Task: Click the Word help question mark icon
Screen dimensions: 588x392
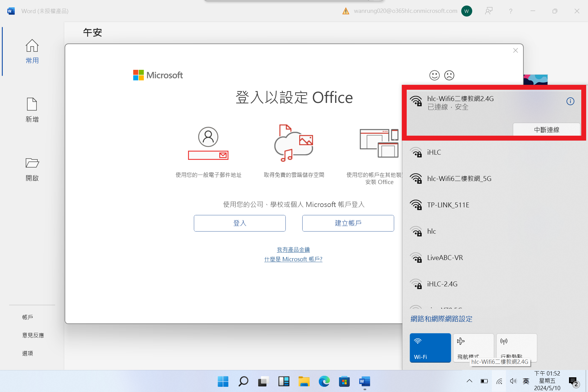Action: [511, 11]
